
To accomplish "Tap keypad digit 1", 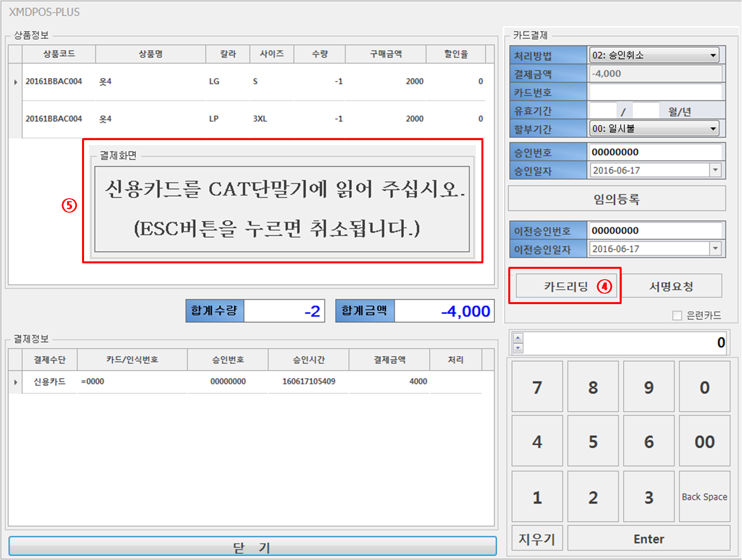I will (537, 496).
